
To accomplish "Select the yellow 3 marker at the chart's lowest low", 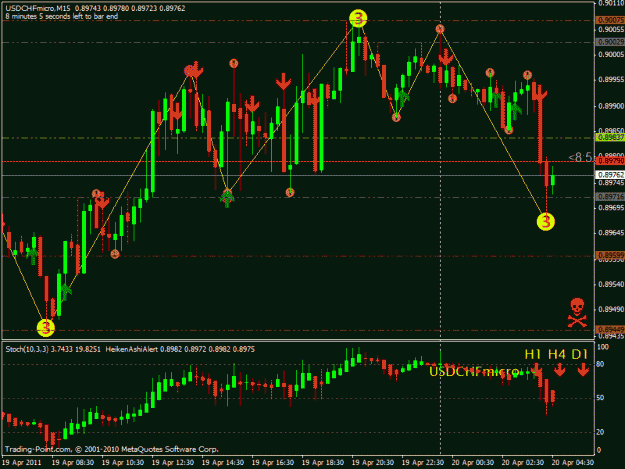I will (x=46, y=328).
